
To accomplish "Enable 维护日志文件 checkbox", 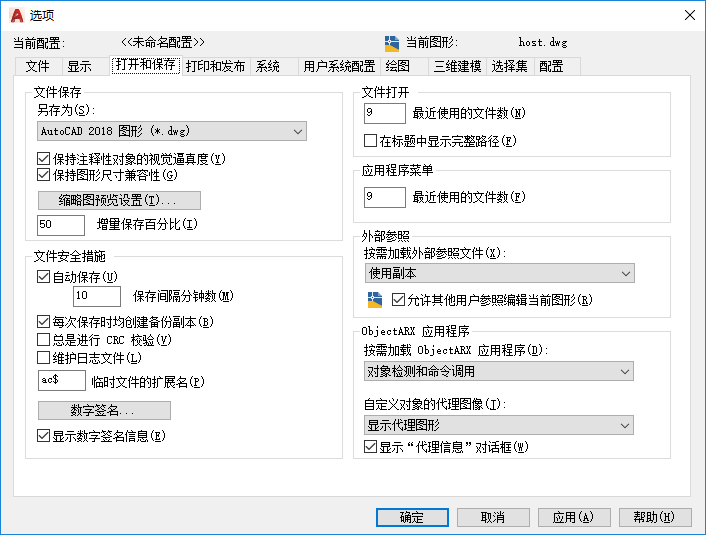I will pyautogui.click(x=43, y=358).
